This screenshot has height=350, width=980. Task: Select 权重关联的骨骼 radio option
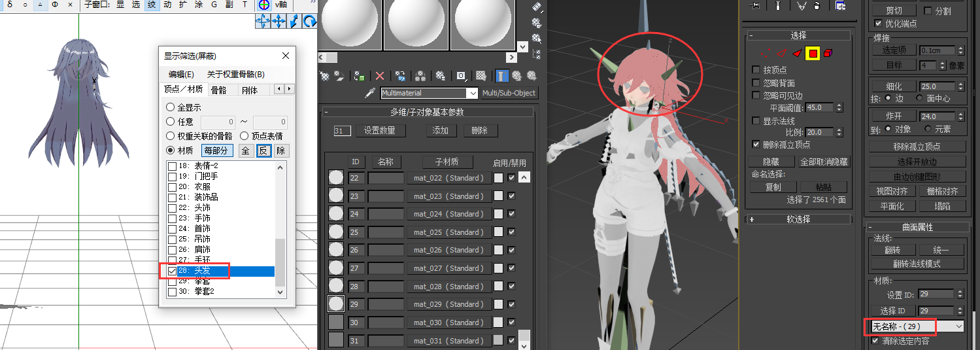(x=171, y=136)
